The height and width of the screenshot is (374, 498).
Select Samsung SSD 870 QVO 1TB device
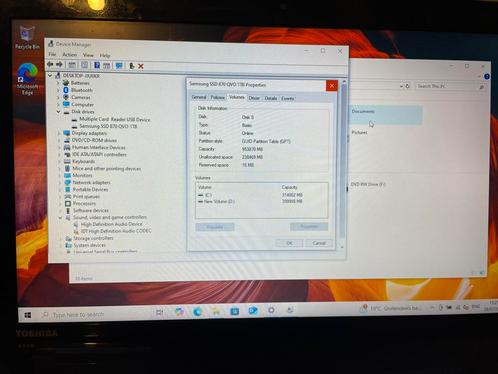coord(108,126)
